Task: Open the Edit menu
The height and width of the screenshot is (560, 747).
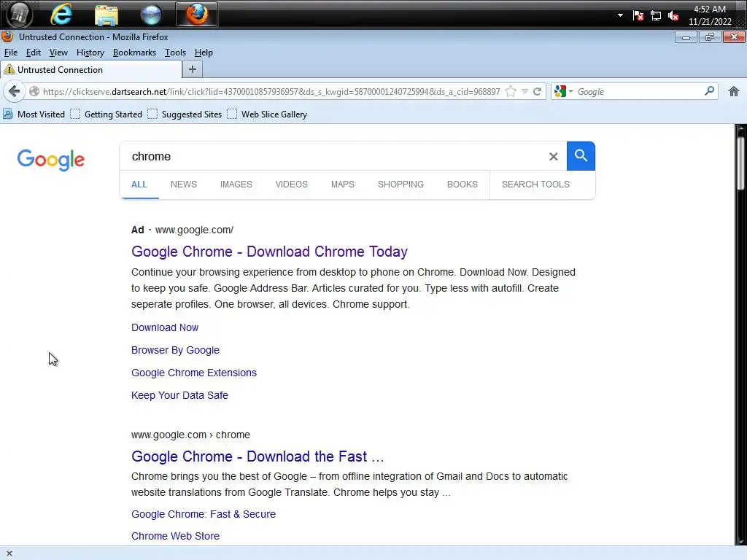Action: pyautogui.click(x=34, y=52)
